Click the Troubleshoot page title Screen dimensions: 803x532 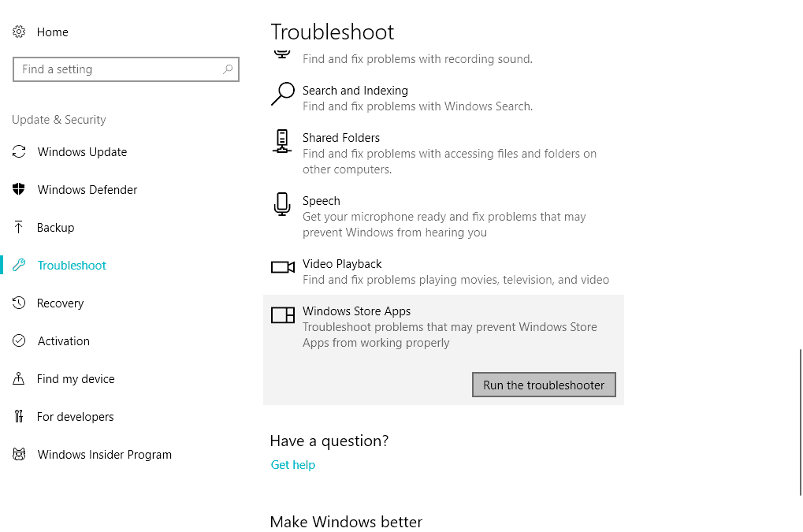coord(333,32)
